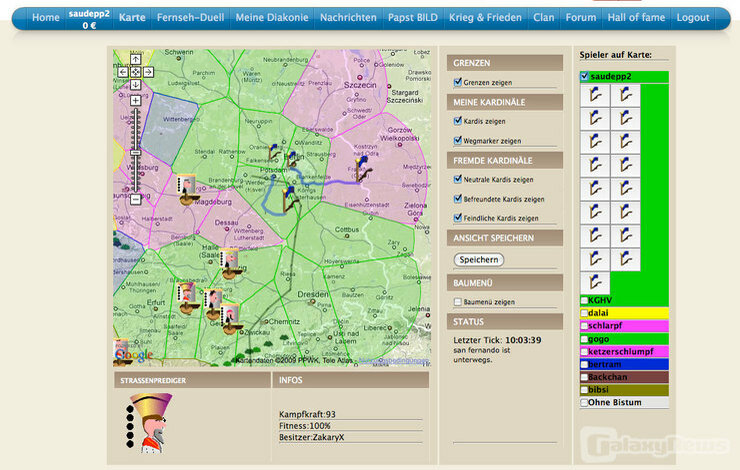Pan the map left with arrow control
740x470 pixels.
(123, 72)
